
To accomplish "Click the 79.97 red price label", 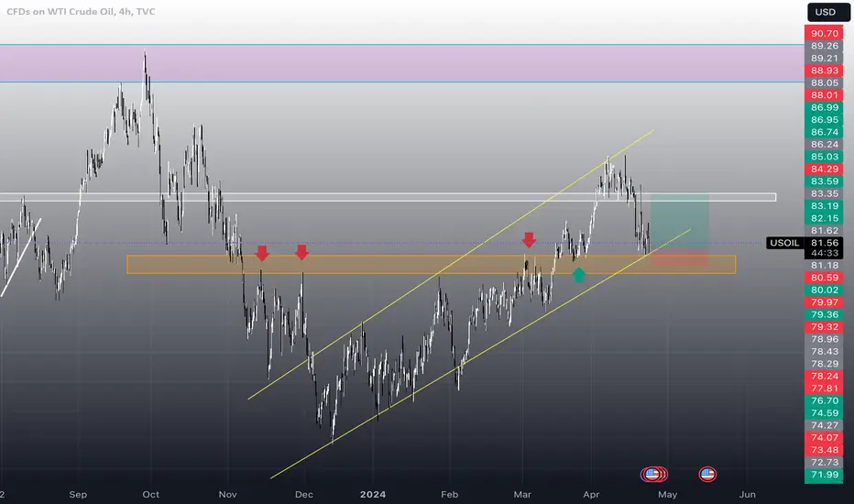I will click(825, 302).
